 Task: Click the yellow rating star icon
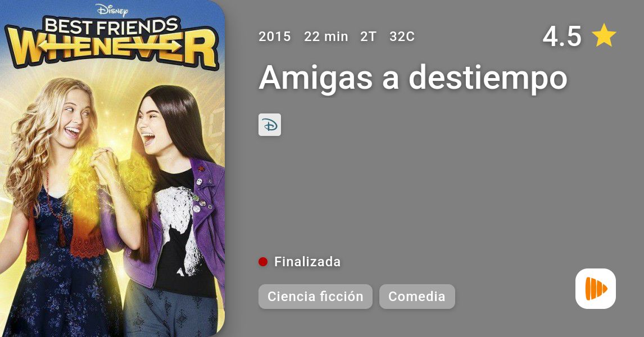[x=604, y=35]
